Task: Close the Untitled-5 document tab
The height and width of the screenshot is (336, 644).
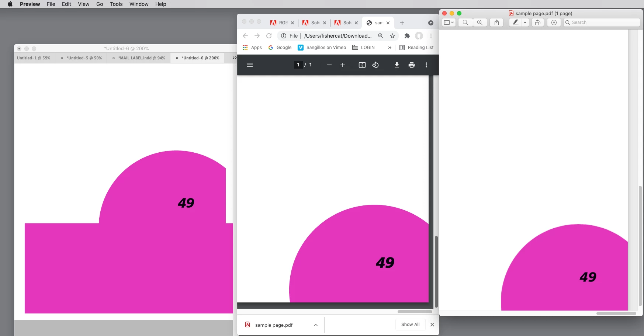Action: [x=62, y=58]
